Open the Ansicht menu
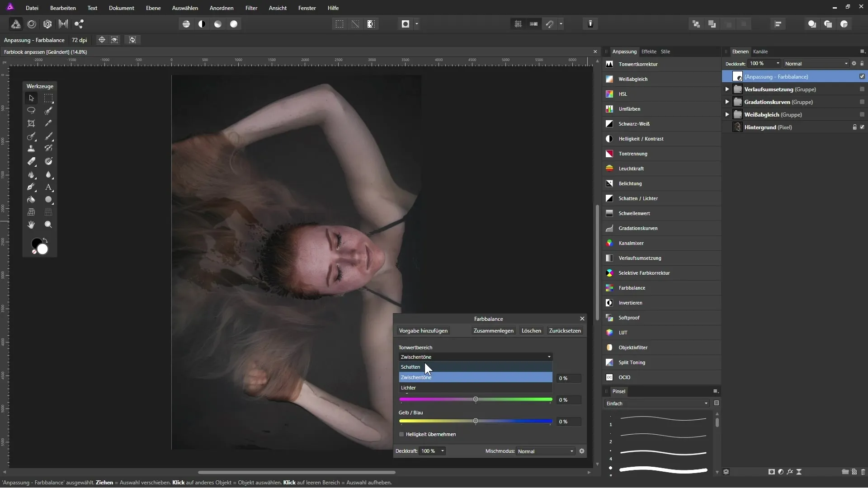Image resolution: width=868 pixels, height=488 pixels. pos(278,8)
